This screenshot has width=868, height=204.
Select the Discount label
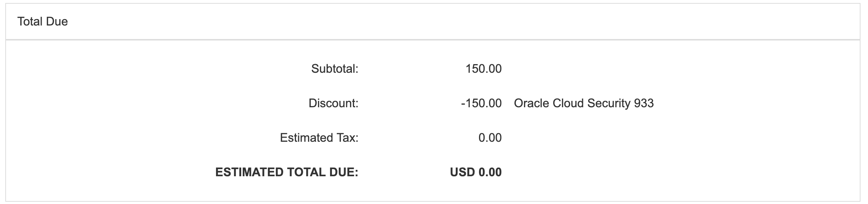[333, 103]
